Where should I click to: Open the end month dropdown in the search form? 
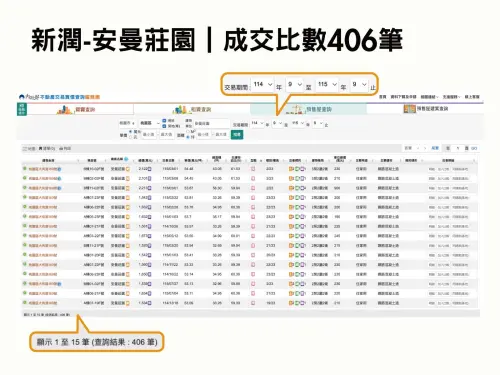pos(318,123)
